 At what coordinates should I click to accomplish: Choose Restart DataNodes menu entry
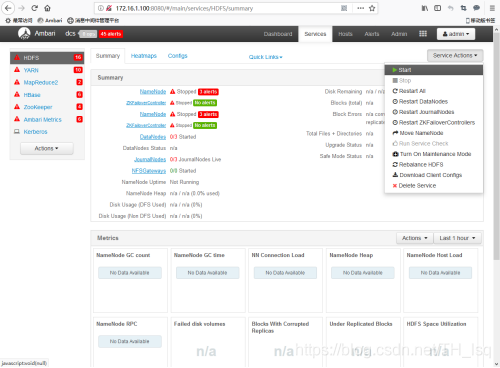coord(434,102)
